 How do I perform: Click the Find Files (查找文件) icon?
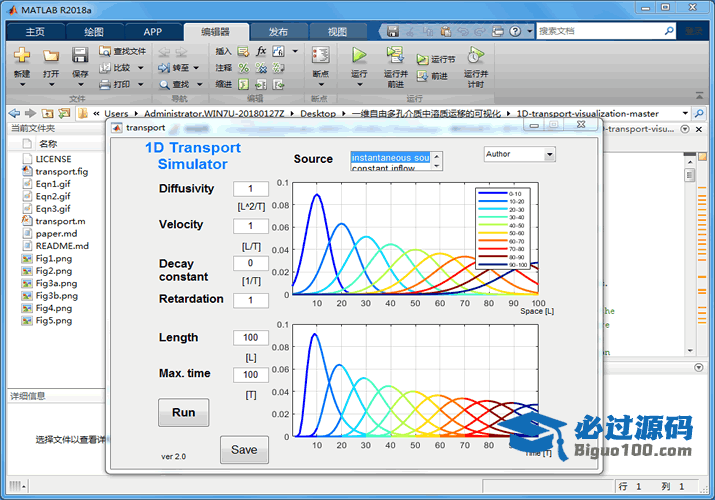[x=105, y=51]
